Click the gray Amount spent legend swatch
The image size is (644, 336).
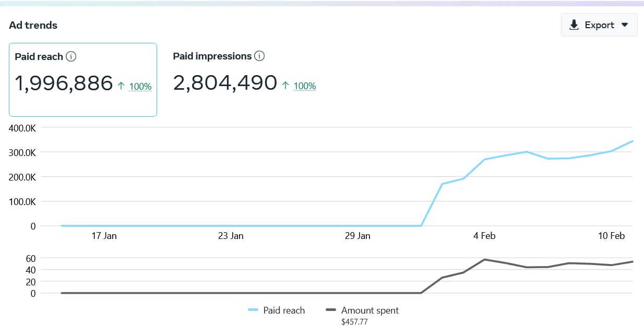coord(331,310)
